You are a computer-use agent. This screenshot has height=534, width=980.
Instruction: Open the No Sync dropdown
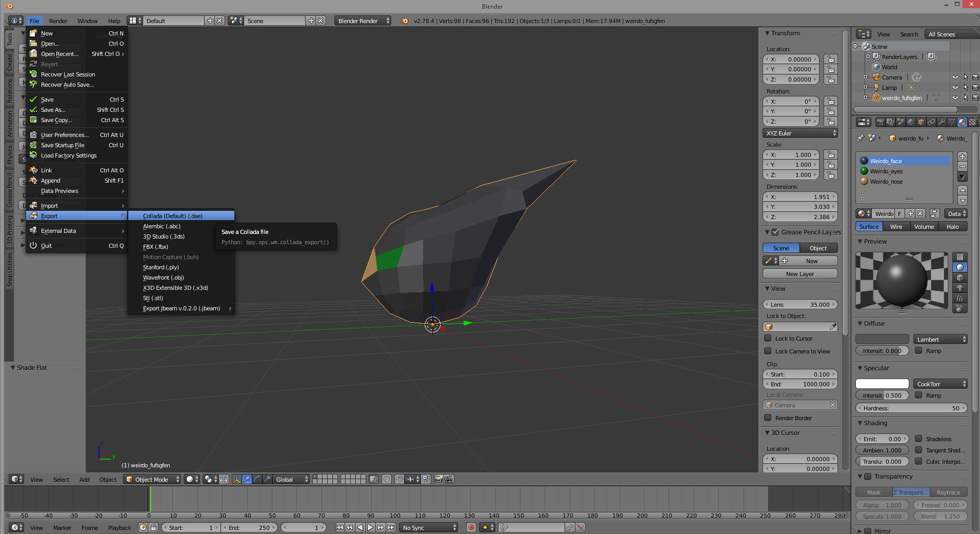429,527
